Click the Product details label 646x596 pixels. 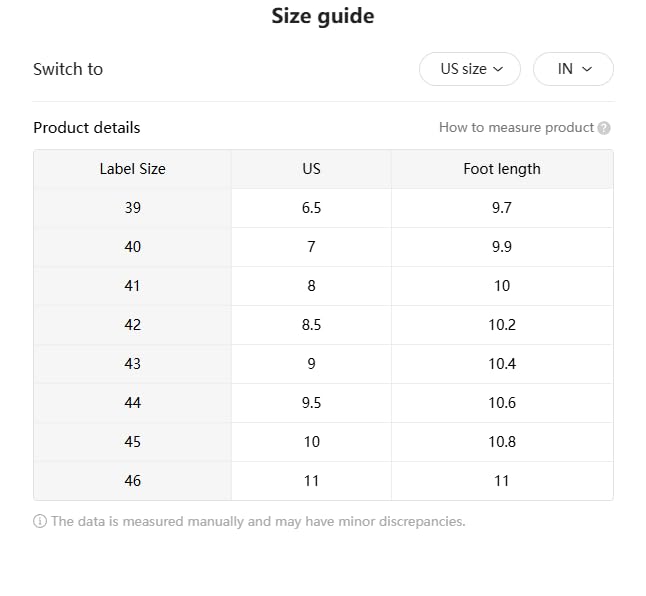pyautogui.click(x=87, y=128)
